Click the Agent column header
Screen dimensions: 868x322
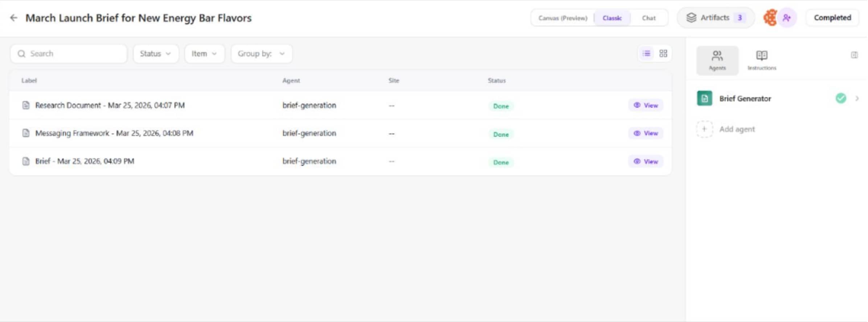(291, 80)
